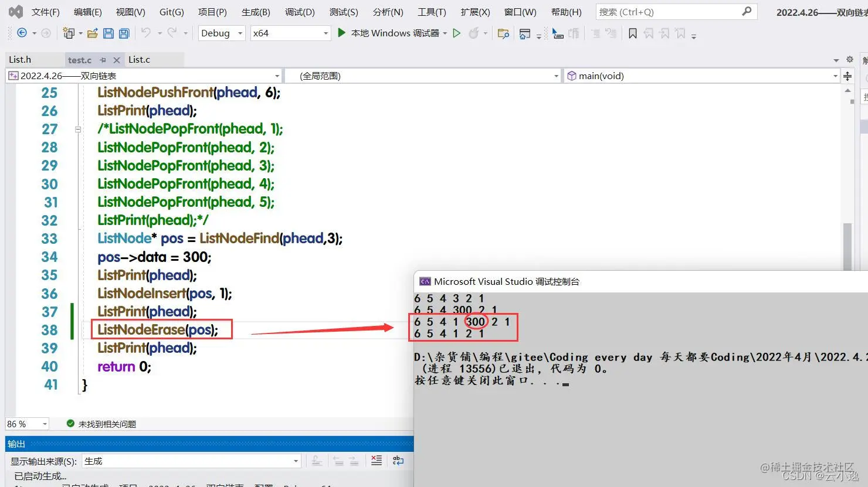
Task: Toggle bookmark with the bookmark icon
Action: point(633,33)
